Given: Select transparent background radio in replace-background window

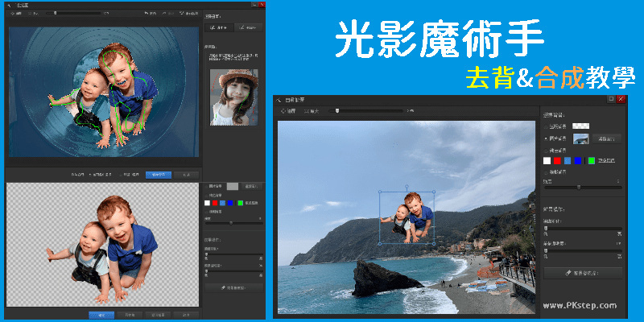Looking at the screenshot, I should (x=546, y=126).
